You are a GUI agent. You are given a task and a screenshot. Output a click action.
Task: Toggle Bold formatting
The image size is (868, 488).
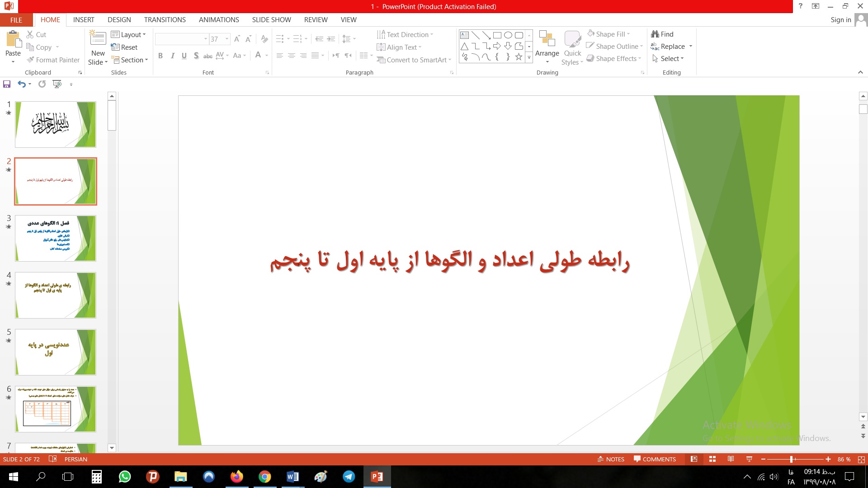point(160,56)
